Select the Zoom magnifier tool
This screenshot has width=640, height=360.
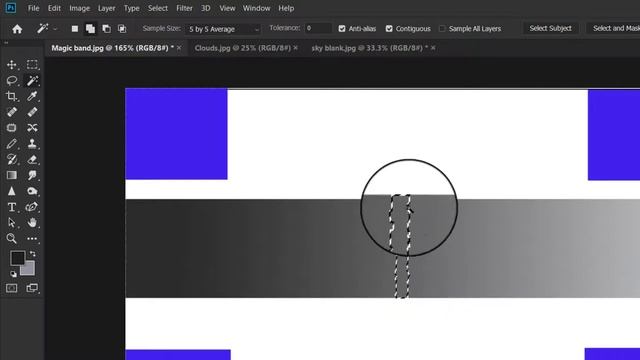11,238
